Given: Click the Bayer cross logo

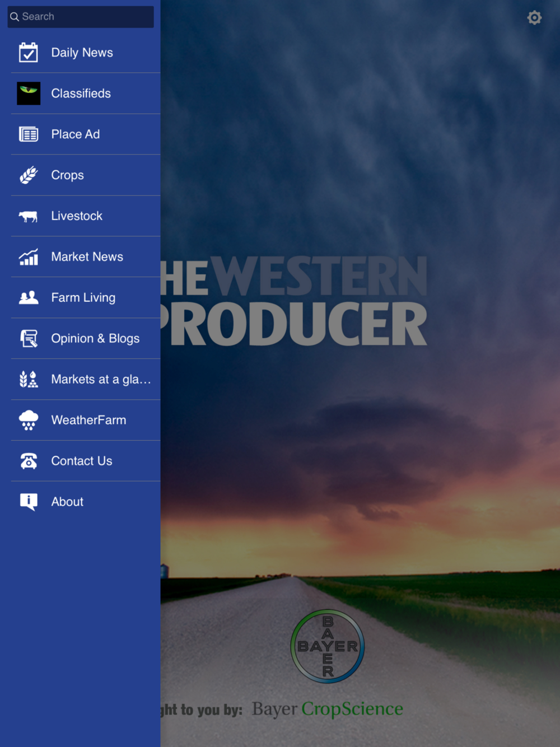Looking at the screenshot, I should (328, 646).
